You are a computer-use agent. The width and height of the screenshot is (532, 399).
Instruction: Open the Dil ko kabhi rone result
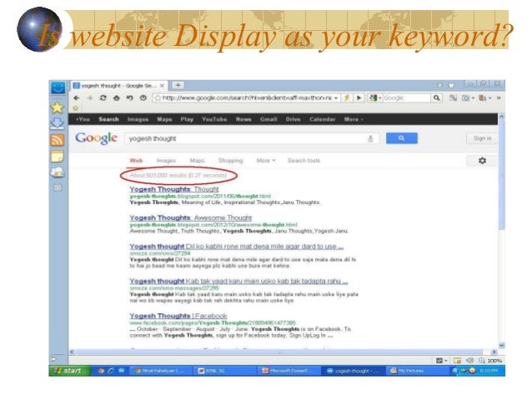coord(237,247)
